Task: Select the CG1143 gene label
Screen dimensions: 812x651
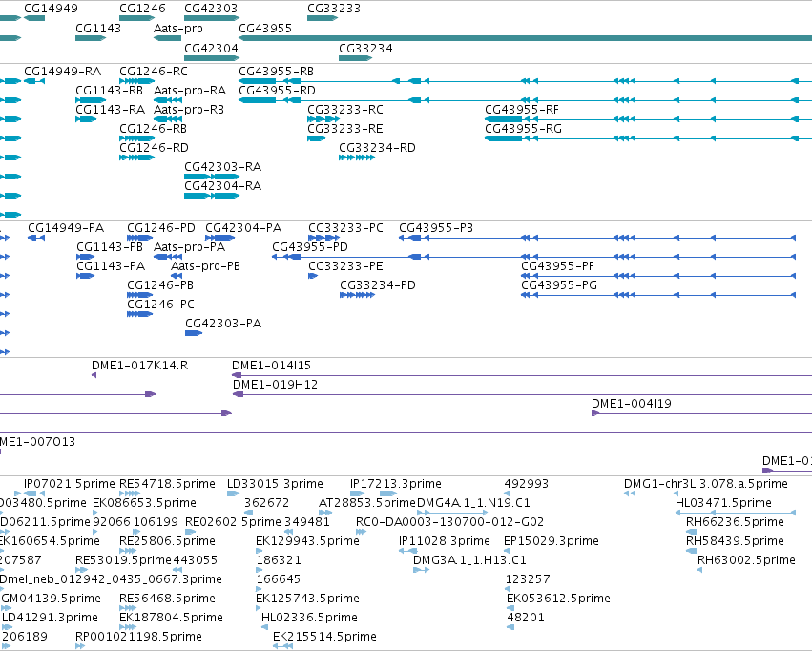Action: (x=98, y=29)
